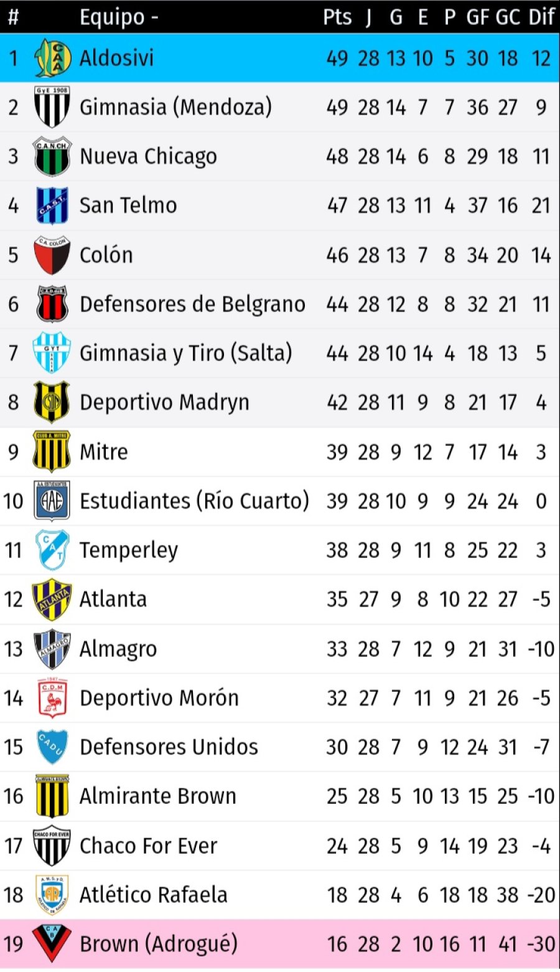The width and height of the screenshot is (560, 972).
Task: Click the GF column header
Action: [477, 17]
